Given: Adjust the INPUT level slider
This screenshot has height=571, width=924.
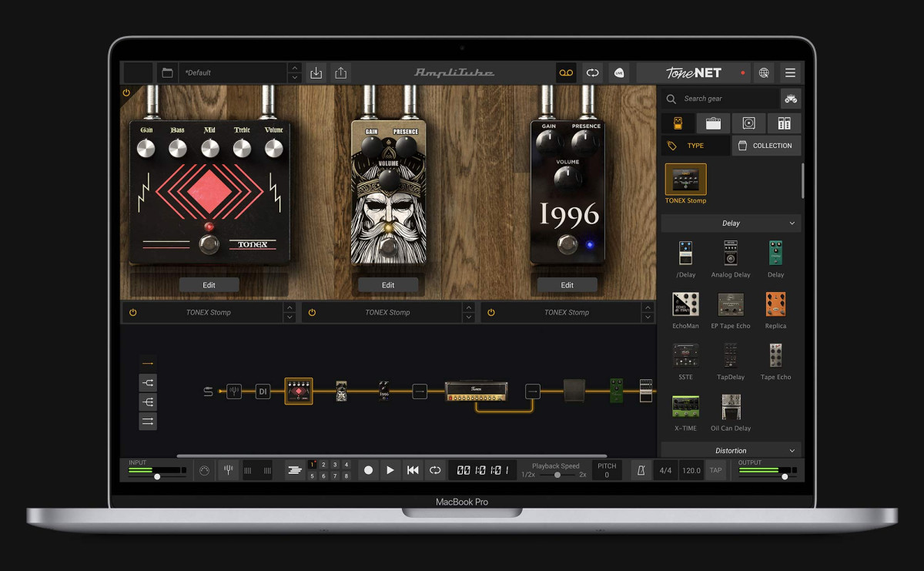Looking at the screenshot, I should coord(157,476).
